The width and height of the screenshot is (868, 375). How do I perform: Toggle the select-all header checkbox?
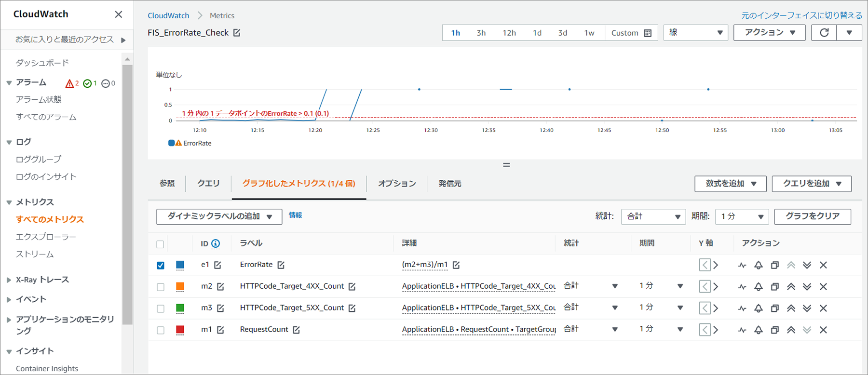coord(160,244)
